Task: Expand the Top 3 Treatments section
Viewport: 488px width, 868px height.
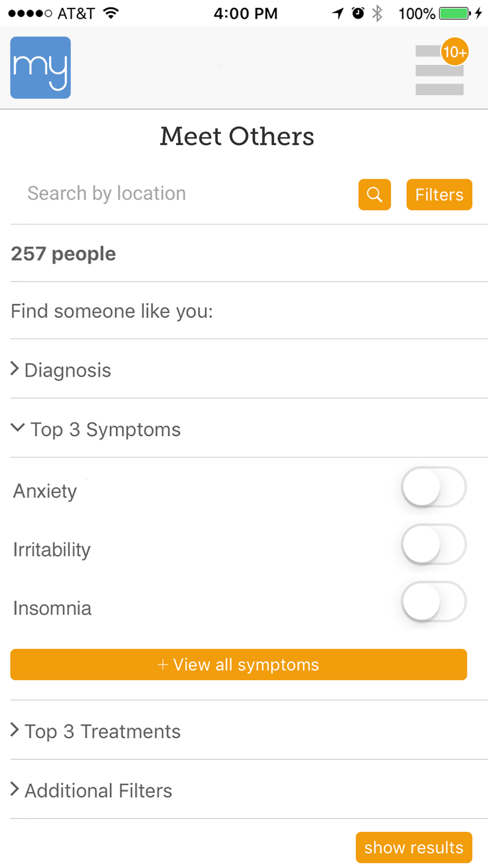Action: pos(249,731)
